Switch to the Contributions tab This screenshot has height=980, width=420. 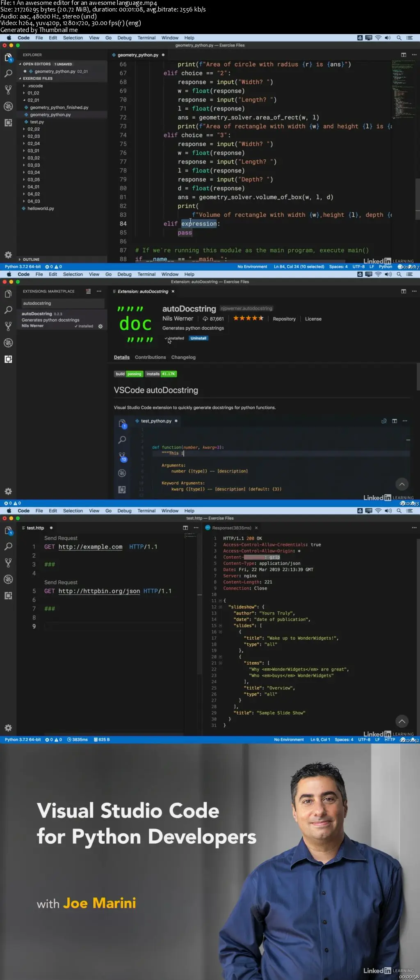(x=151, y=357)
